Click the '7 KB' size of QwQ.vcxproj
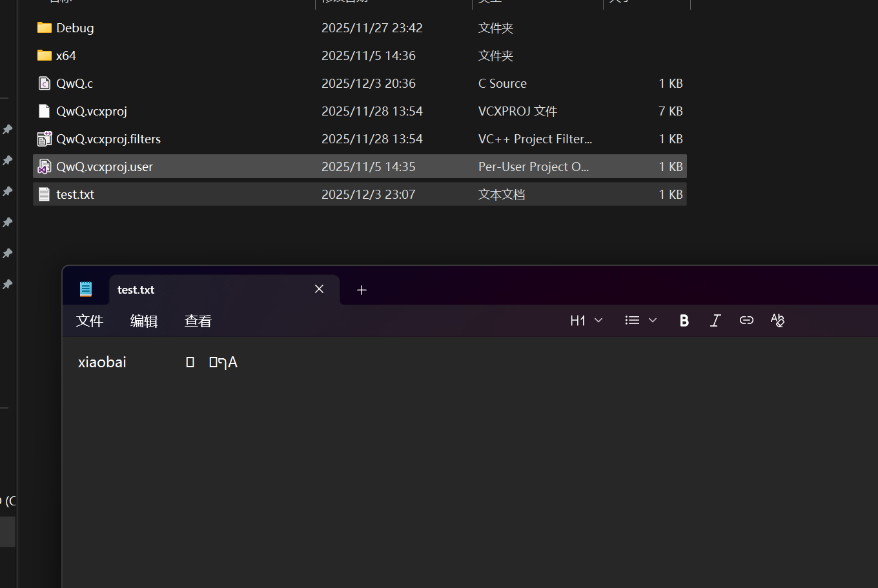Image resolution: width=878 pixels, height=588 pixels. [671, 111]
